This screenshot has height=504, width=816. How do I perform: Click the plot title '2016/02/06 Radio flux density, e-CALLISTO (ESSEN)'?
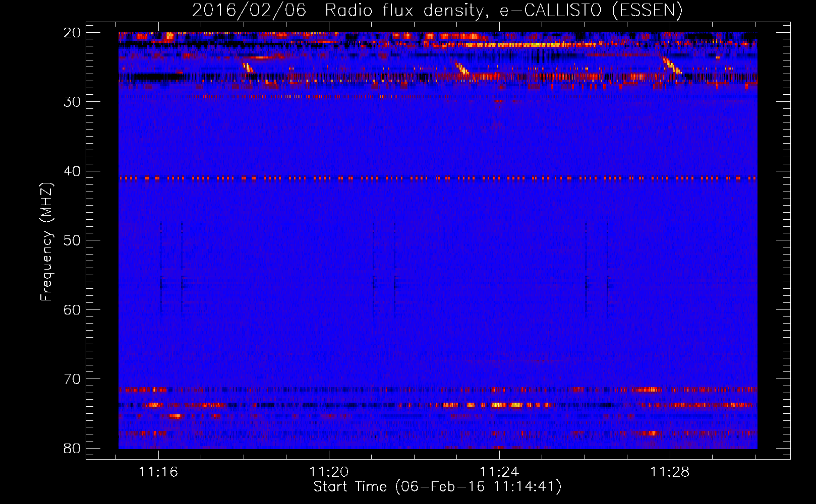[x=437, y=10]
